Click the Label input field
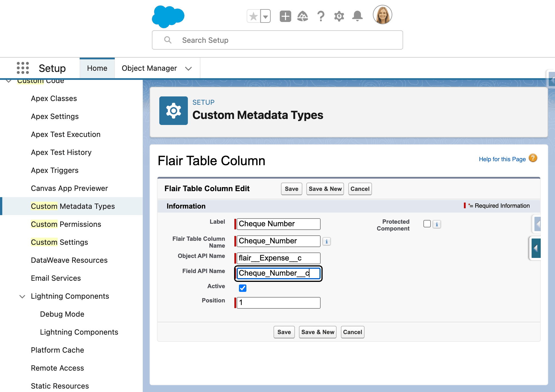The width and height of the screenshot is (555, 392). [x=278, y=224]
